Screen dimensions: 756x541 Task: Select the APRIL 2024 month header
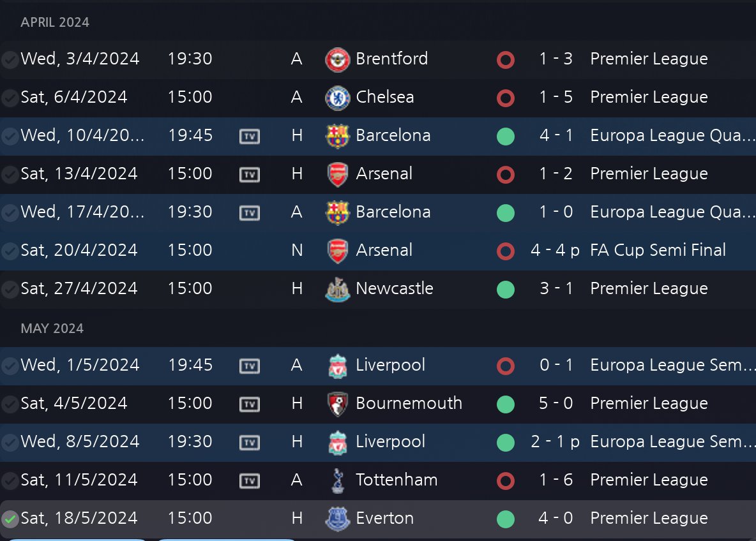click(55, 22)
